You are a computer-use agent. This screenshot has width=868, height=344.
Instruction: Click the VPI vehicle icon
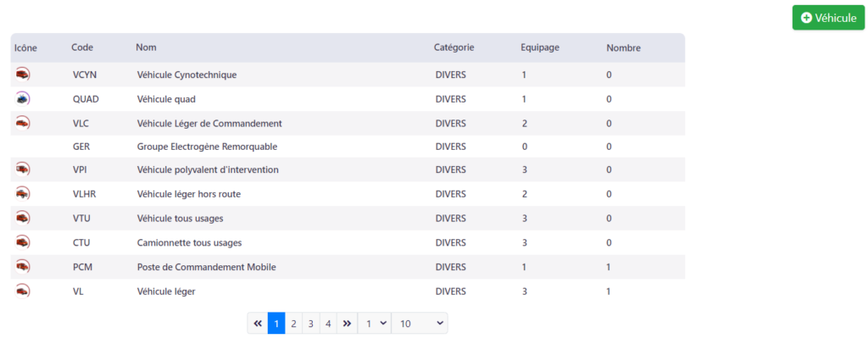click(22, 169)
